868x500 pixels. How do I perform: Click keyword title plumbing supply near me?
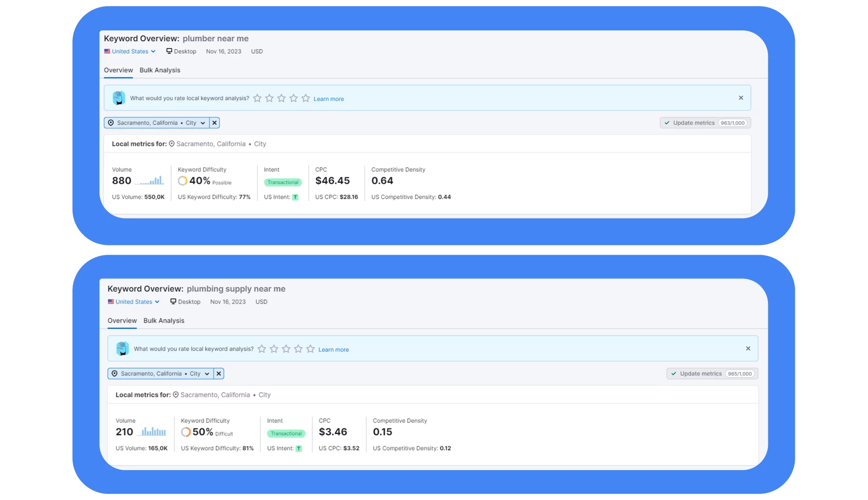click(236, 289)
